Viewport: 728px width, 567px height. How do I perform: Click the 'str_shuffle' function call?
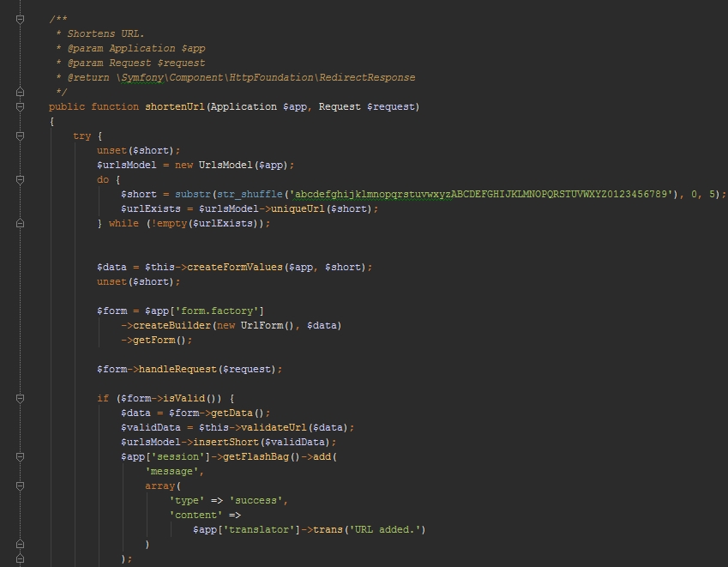pyautogui.click(x=250, y=194)
